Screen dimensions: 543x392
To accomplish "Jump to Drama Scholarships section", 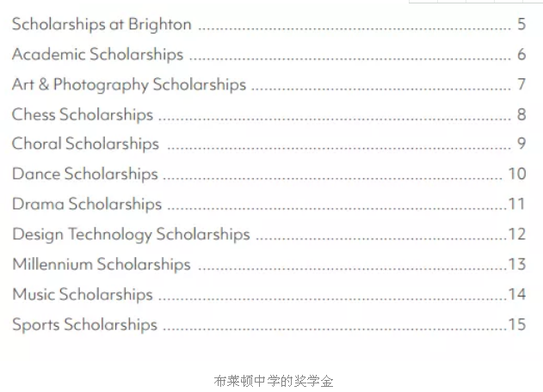I will point(87,204).
